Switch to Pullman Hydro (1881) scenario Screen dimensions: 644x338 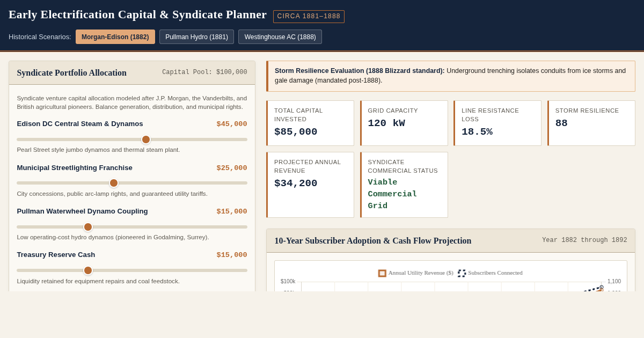(196, 37)
